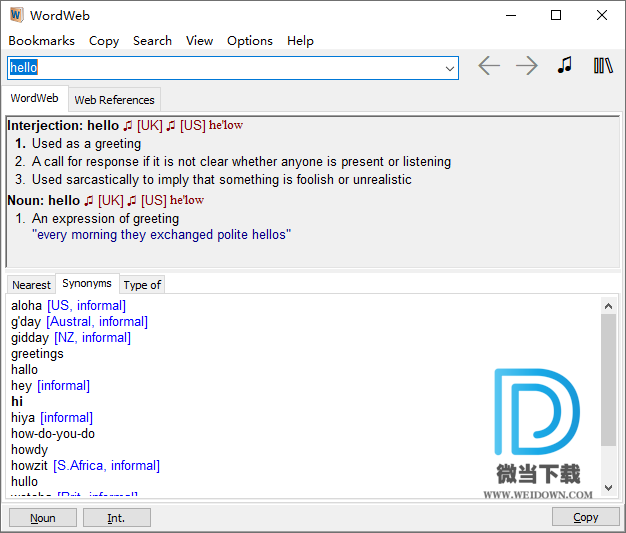Select synonym 'g'day'

click(26, 322)
